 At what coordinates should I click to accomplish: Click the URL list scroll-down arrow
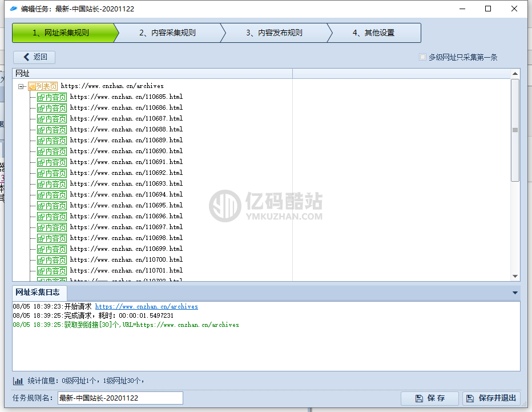tap(515, 277)
